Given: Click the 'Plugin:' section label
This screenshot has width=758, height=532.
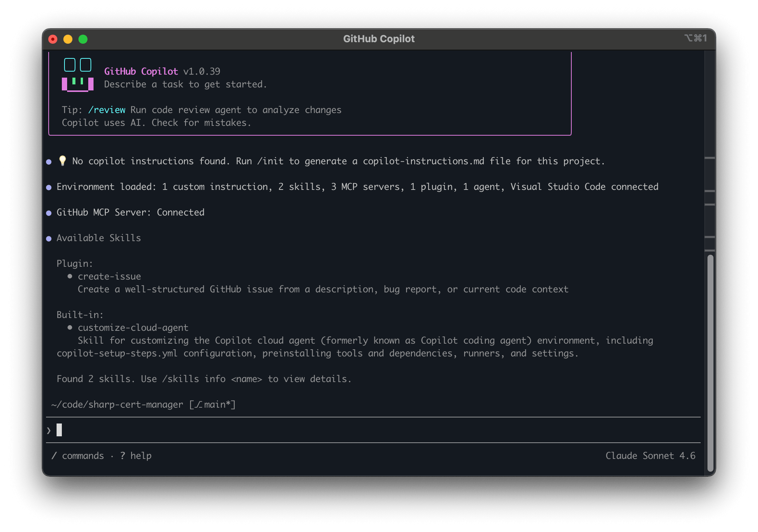Looking at the screenshot, I should tap(75, 264).
